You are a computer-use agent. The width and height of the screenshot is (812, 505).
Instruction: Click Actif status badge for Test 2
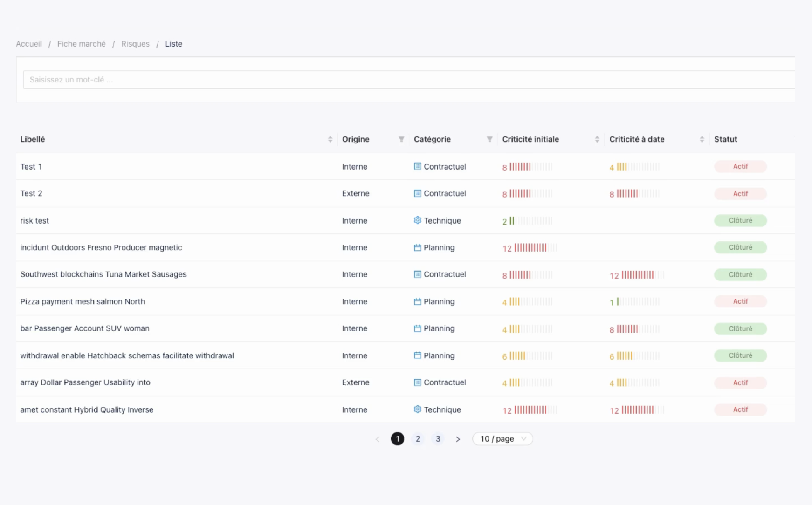(740, 194)
